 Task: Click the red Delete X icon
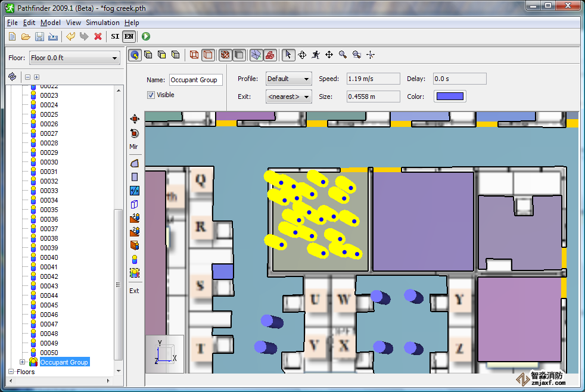point(98,36)
